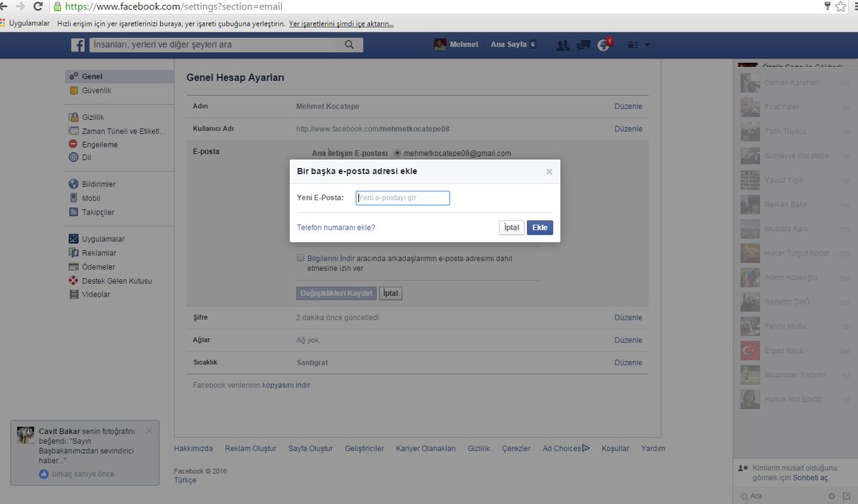Screen dimensions: 858x504
Task: Open chat with Sümeyye Kocatepe
Action: click(x=794, y=156)
